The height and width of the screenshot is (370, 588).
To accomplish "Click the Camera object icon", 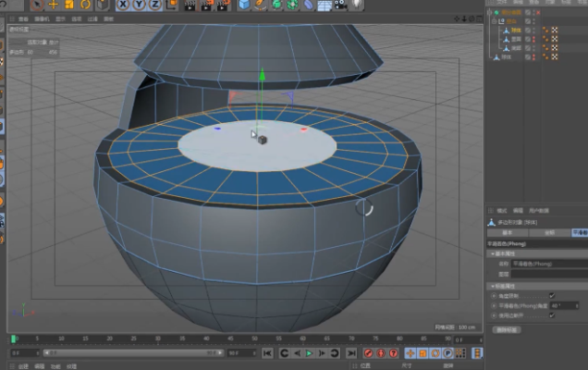I will coord(340,5).
